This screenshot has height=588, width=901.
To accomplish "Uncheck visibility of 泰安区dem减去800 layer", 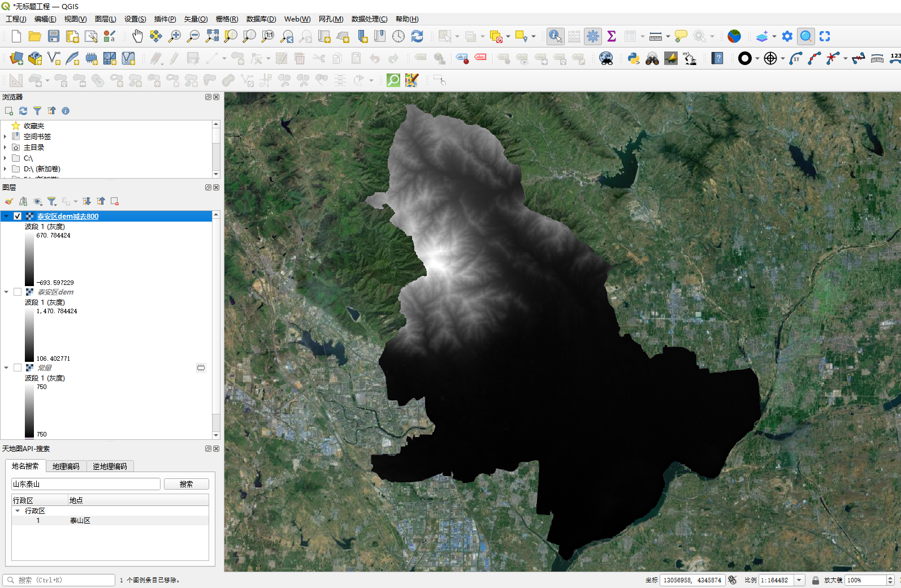I will coord(18,216).
